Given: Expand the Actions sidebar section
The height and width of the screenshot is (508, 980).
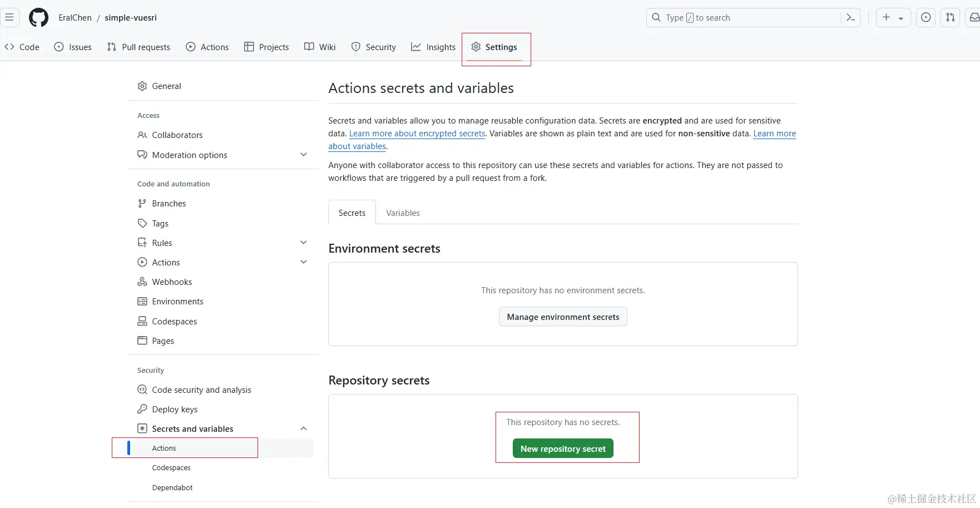Looking at the screenshot, I should point(303,262).
